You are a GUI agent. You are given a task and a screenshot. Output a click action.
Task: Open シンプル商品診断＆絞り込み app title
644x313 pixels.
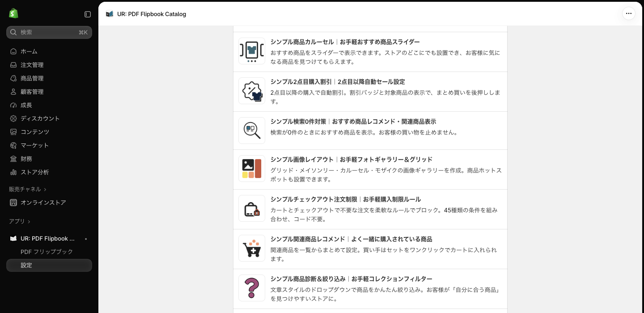[x=352, y=279]
